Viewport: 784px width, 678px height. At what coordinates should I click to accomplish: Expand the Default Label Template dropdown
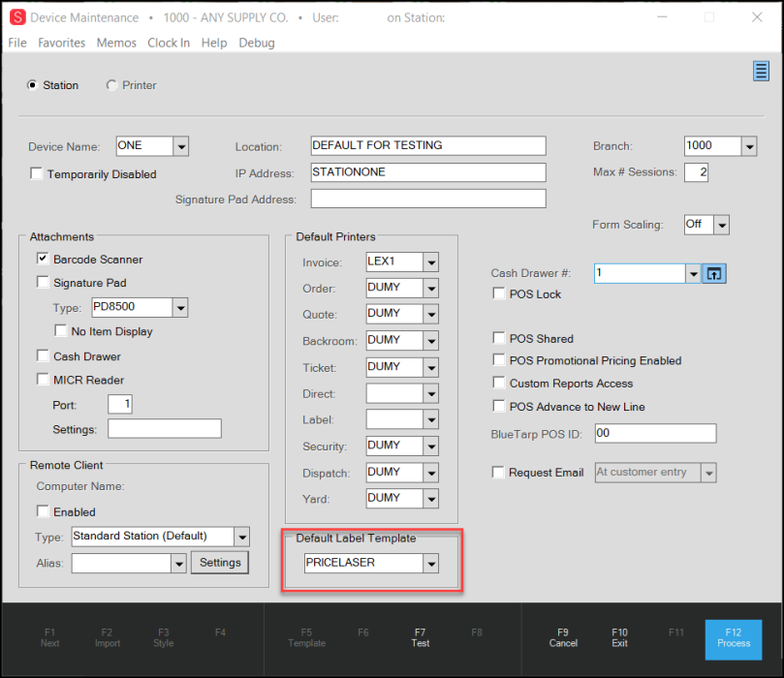click(431, 563)
